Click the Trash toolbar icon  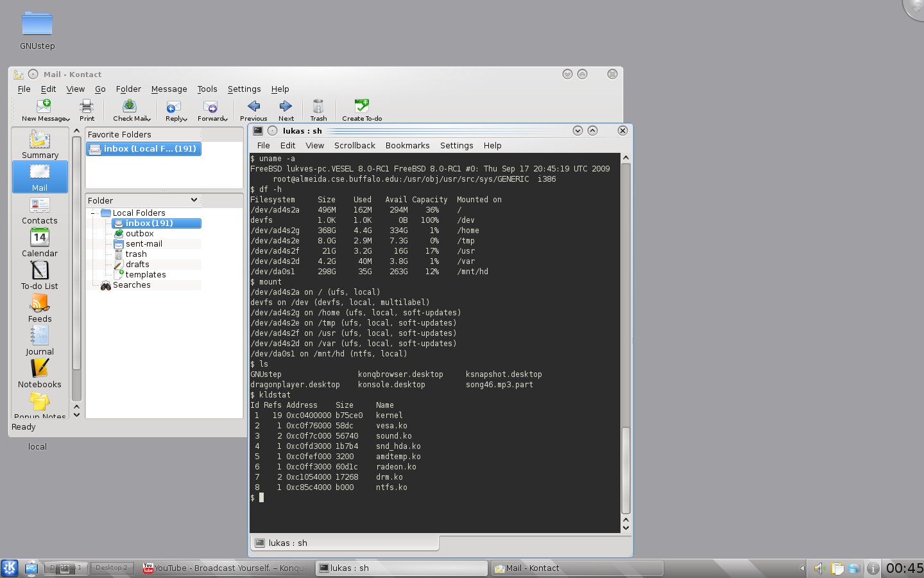click(x=318, y=106)
